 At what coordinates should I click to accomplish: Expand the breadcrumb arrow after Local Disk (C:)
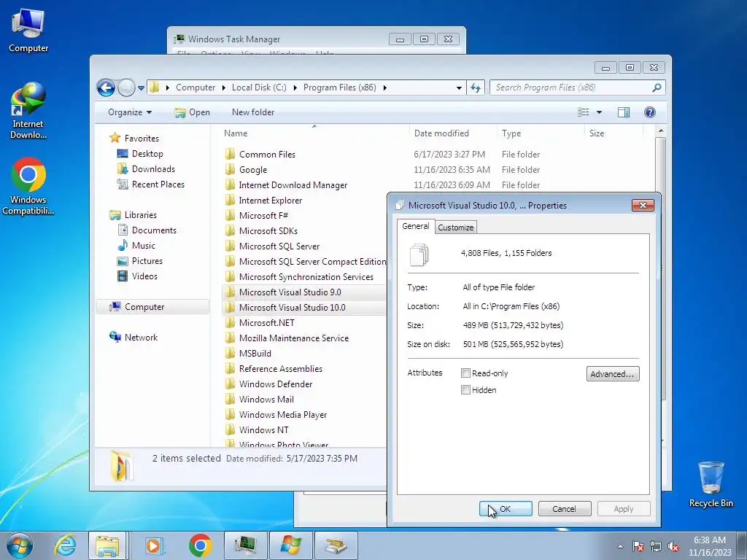[x=295, y=87]
